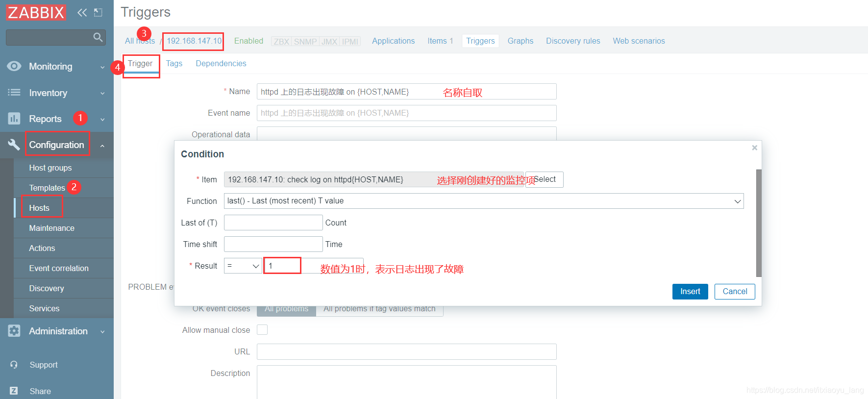Open the Graphs link
This screenshot has width=868, height=399.
click(521, 41)
